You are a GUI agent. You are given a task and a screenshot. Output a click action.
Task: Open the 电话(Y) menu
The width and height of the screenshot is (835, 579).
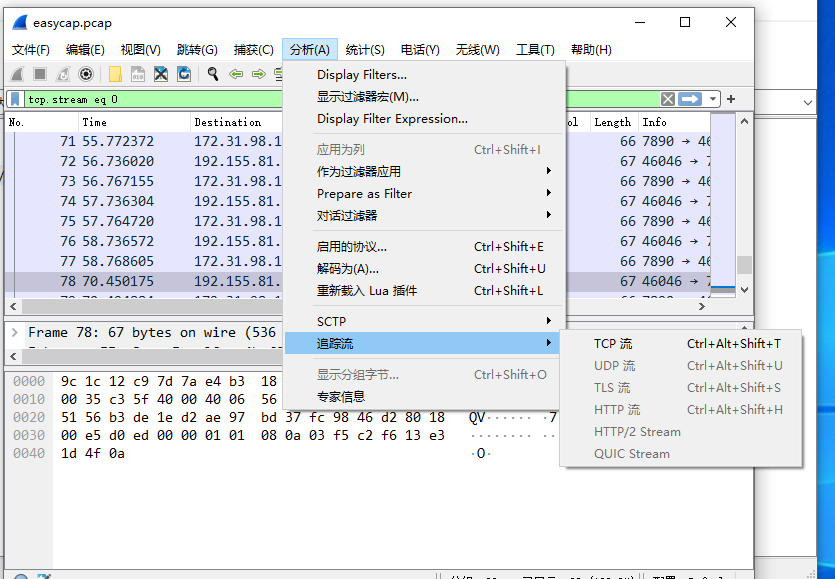pos(420,50)
